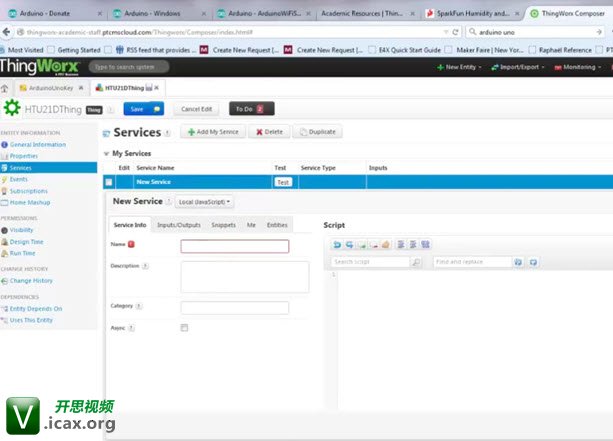
Task: Switch to the Inputs/Outputs tab
Action: tap(179, 225)
